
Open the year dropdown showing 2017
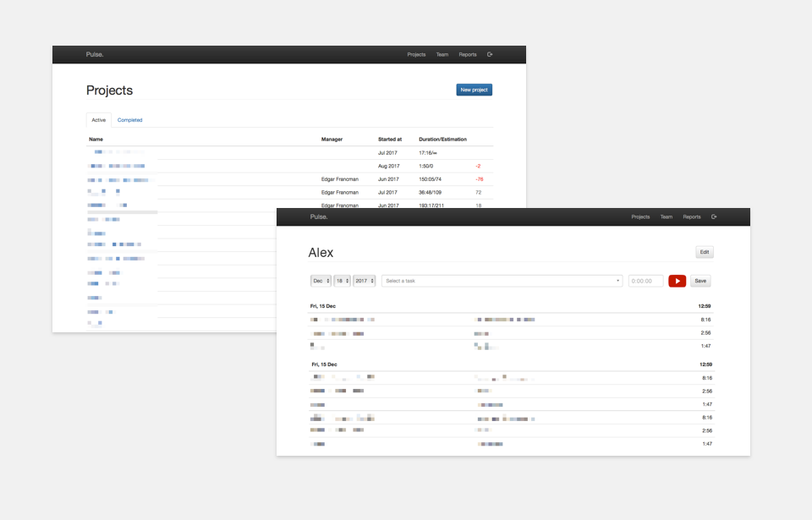coord(365,281)
